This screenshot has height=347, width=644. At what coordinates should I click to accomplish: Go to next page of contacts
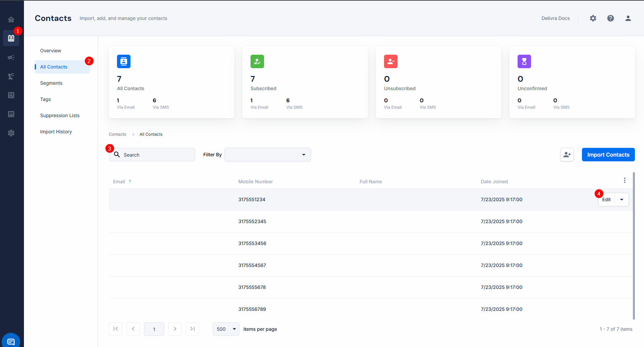click(x=175, y=329)
